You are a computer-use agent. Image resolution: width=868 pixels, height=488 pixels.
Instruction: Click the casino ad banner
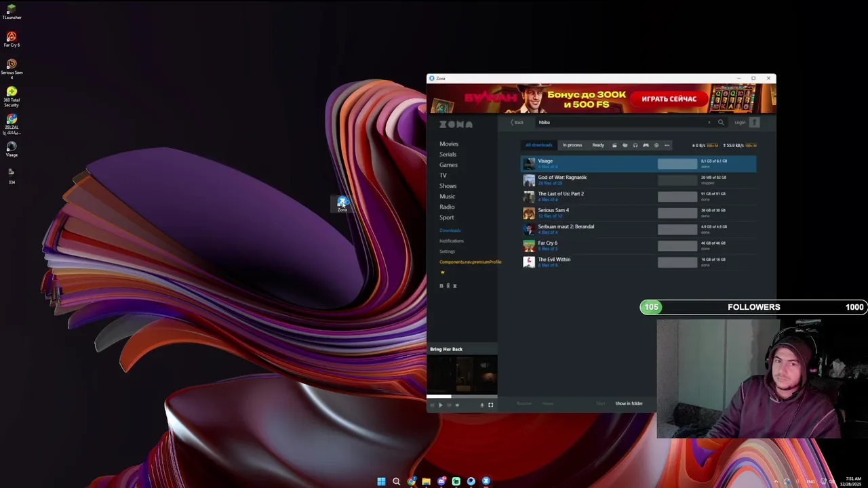pos(601,99)
